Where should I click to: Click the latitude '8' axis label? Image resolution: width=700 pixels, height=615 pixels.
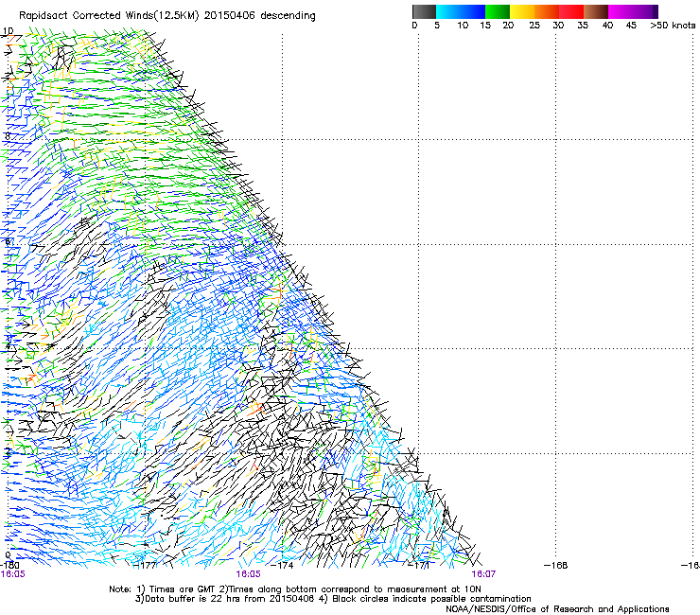tap(7, 136)
